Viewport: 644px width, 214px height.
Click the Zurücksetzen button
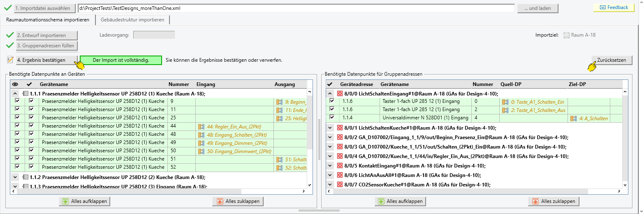tap(612, 60)
